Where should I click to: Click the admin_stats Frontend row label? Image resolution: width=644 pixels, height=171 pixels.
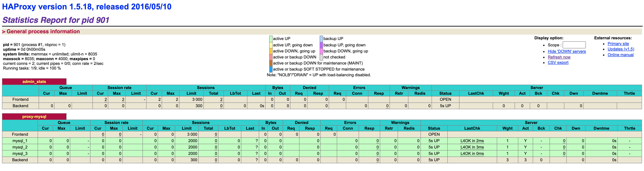[x=21, y=99]
